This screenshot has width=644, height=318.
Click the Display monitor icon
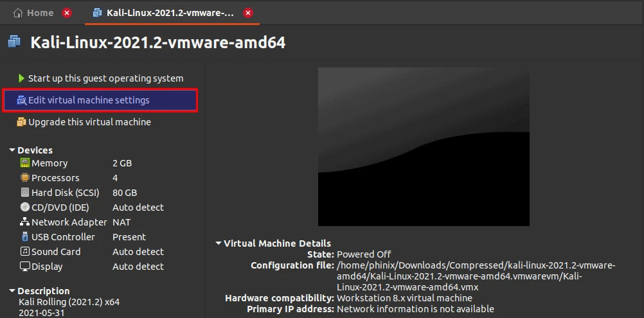(x=25, y=267)
